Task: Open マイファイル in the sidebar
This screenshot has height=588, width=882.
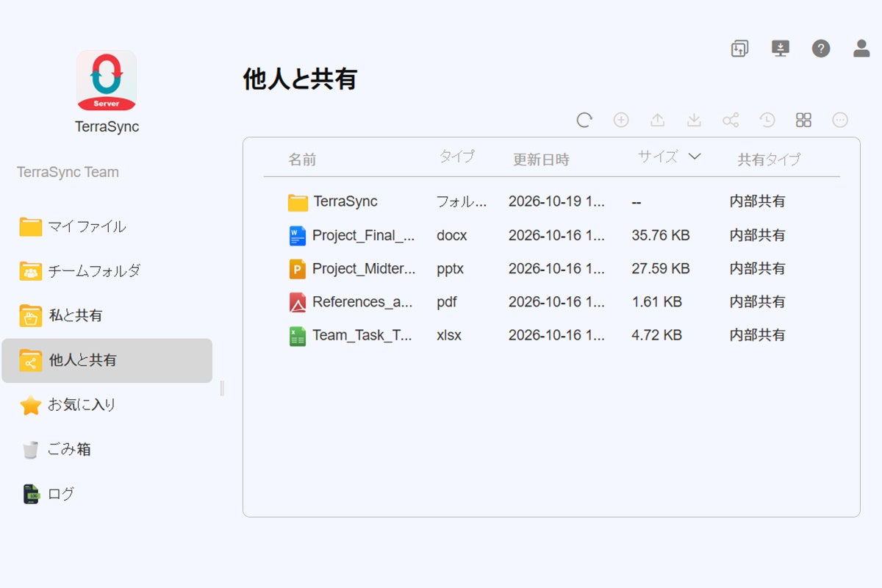Action: tap(107, 226)
